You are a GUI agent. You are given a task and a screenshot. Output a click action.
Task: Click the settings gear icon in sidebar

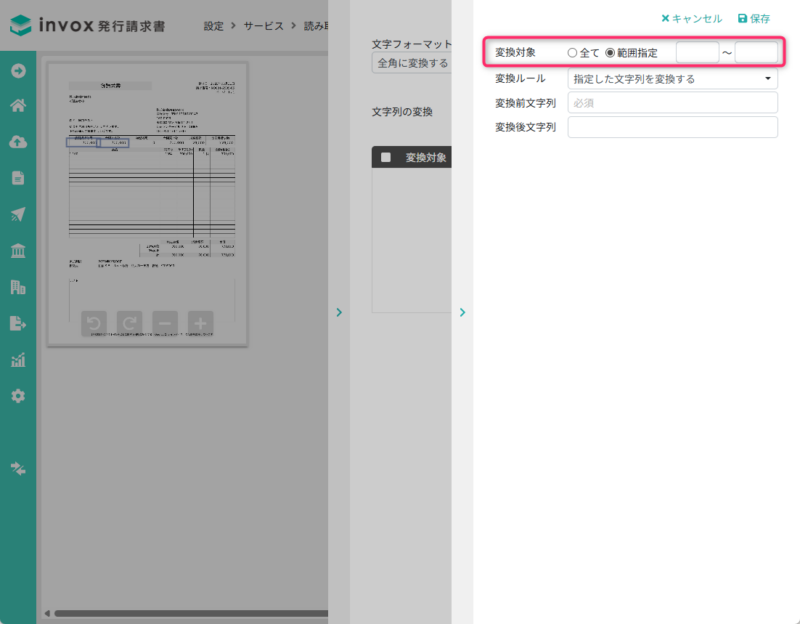(18, 396)
